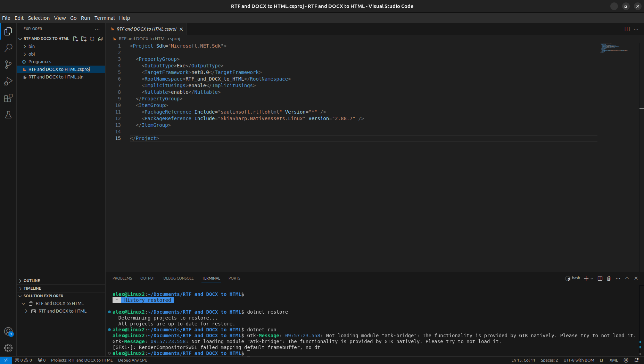Image resolution: width=644 pixels, height=364 pixels.
Task: Click the New File icon in Explorer
Action: (75, 39)
